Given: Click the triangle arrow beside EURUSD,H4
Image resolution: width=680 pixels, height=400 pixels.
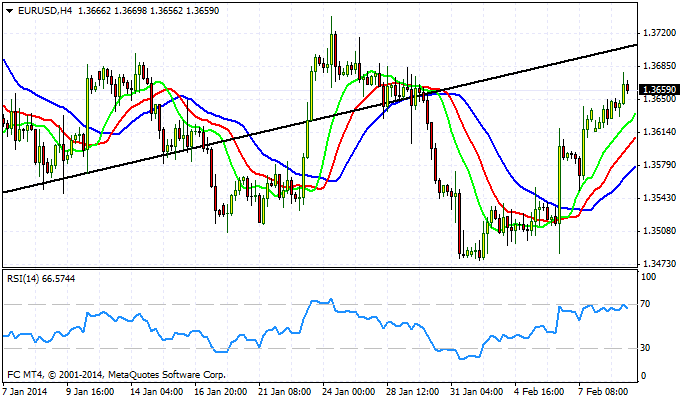Looking at the screenshot, I should tap(10, 11).
